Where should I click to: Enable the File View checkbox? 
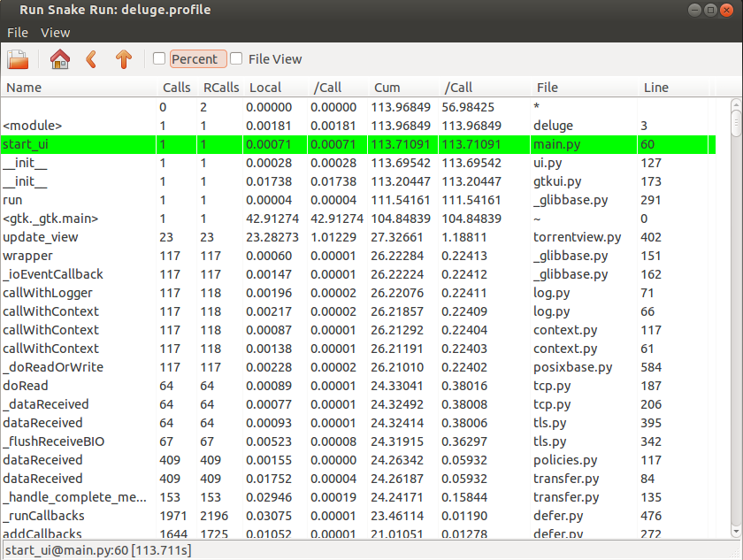[x=236, y=59]
